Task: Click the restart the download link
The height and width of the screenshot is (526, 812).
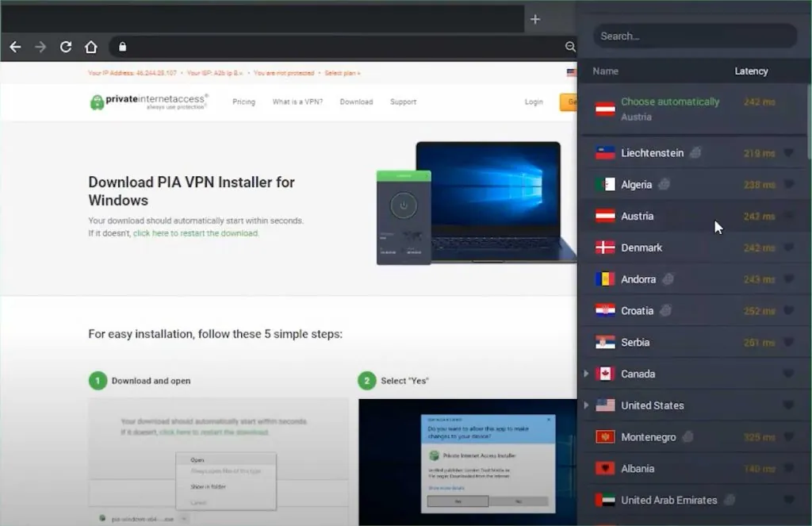Action: point(195,233)
